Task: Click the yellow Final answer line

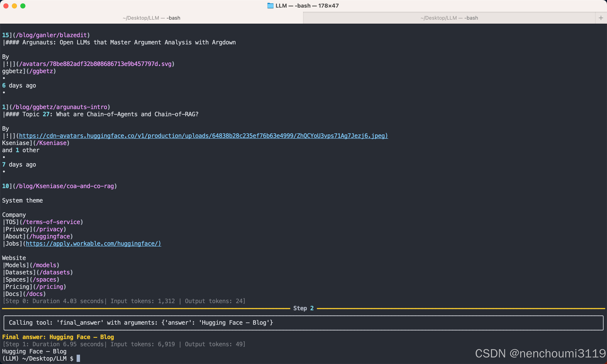Action: 58,337
